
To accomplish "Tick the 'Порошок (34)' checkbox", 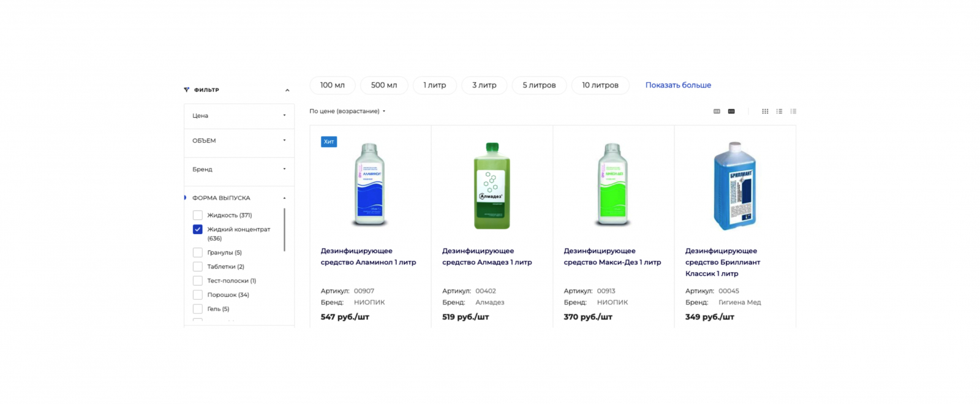I will point(198,295).
